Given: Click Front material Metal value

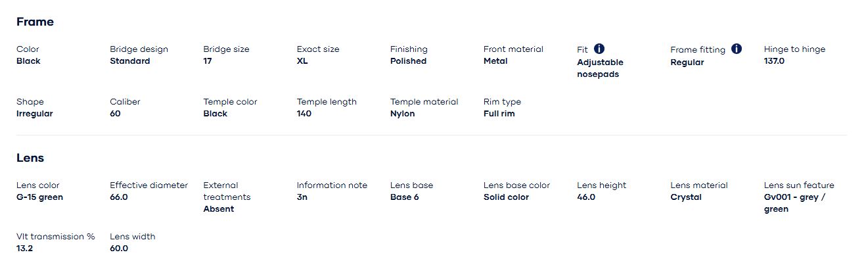Looking at the screenshot, I should 495,61.
